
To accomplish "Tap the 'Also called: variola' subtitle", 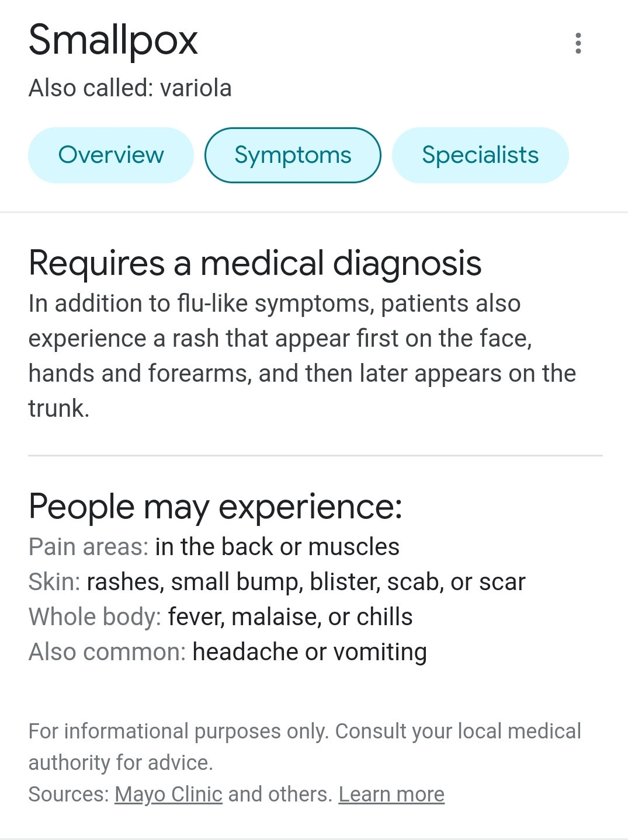I will pyautogui.click(x=130, y=88).
